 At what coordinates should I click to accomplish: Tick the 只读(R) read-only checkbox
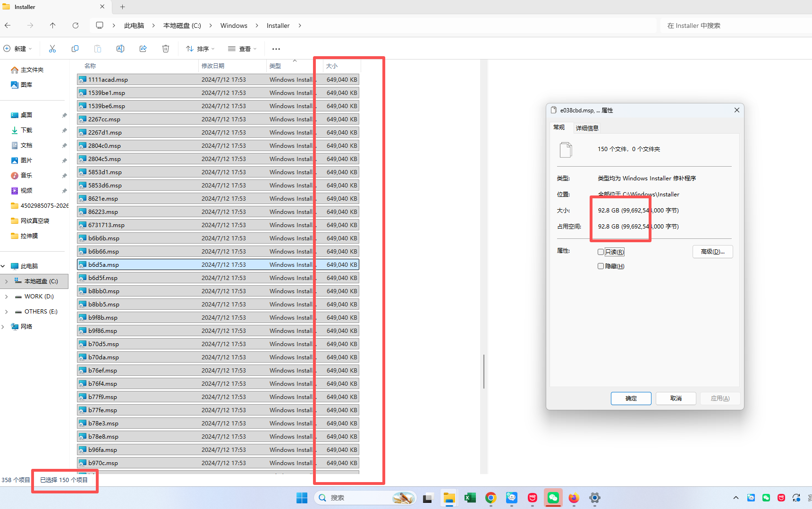[x=601, y=252]
